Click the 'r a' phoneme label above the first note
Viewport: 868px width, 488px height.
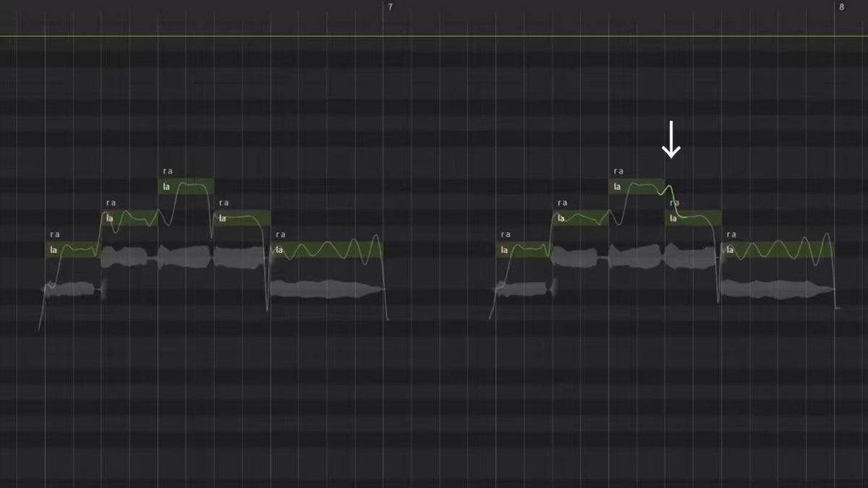pos(55,234)
